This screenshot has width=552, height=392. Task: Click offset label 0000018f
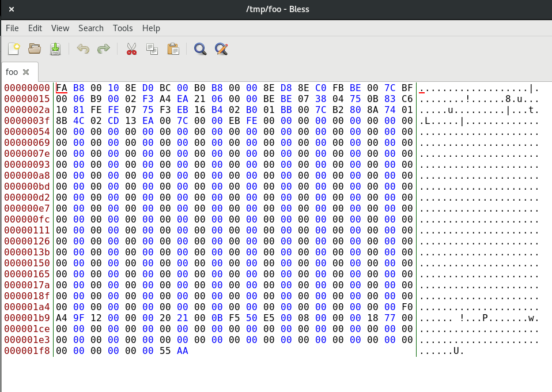[x=27, y=296]
